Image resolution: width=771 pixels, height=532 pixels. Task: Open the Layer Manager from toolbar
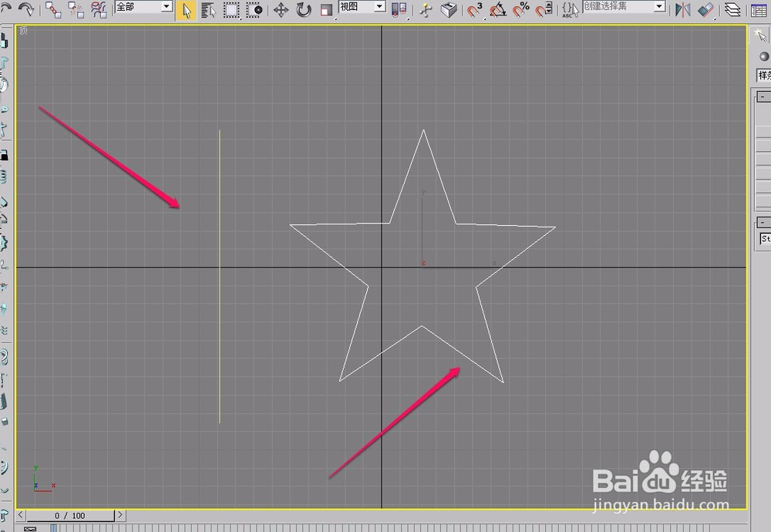click(731, 9)
